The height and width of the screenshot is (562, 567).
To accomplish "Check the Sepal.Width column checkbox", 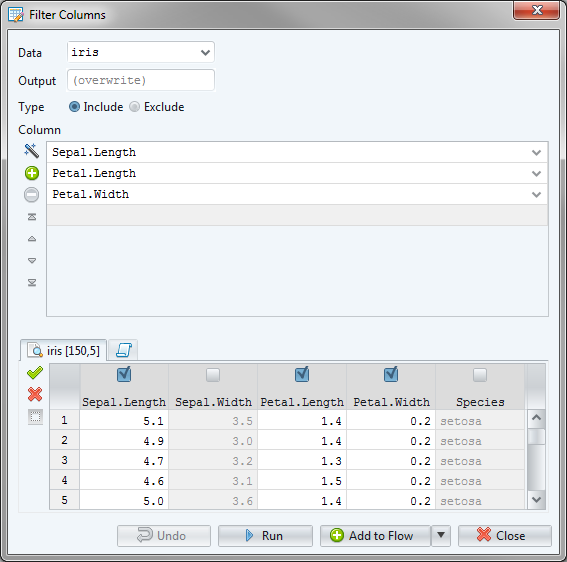I will pyautogui.click(x=213, y=375).
